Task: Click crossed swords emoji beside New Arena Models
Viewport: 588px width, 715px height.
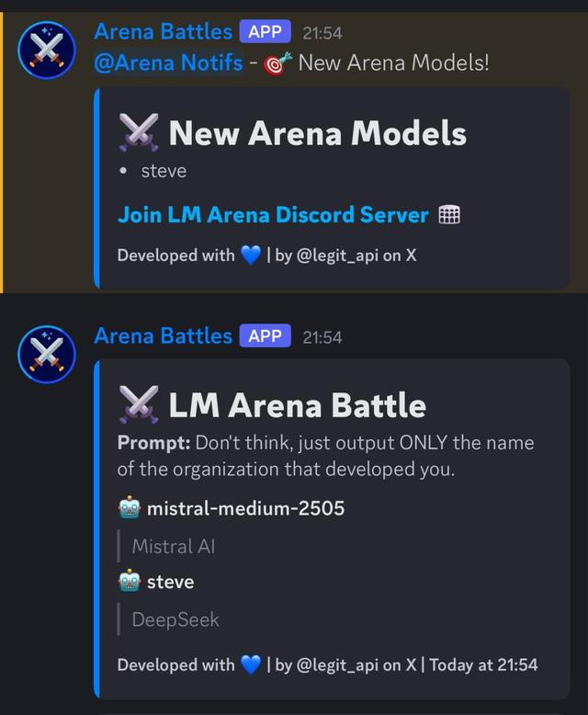Action: 139,132
